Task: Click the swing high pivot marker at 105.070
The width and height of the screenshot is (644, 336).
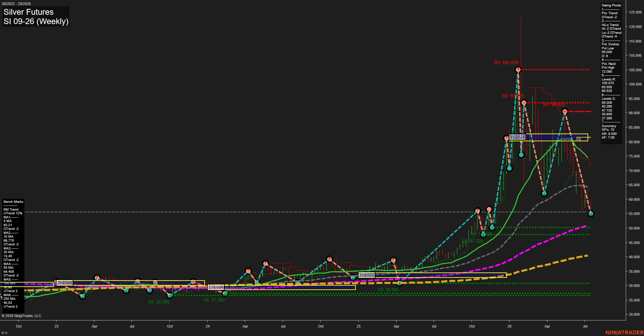Action: pyautogui.click(x=518, y=70)
